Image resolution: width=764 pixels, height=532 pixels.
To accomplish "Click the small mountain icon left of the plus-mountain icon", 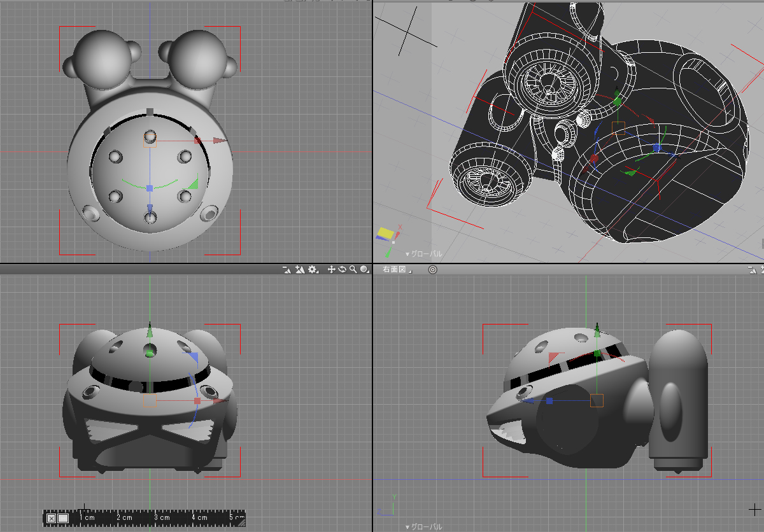I will click(x=287, y=270).
